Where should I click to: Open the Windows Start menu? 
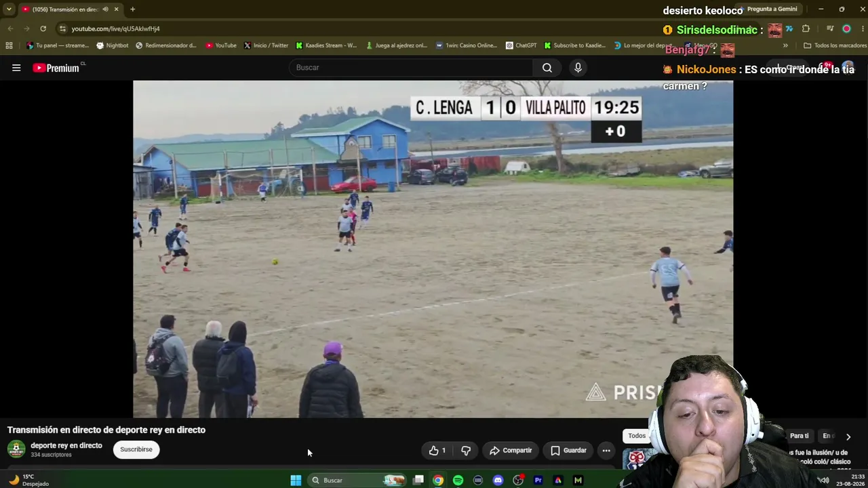[x=296, y=480]
